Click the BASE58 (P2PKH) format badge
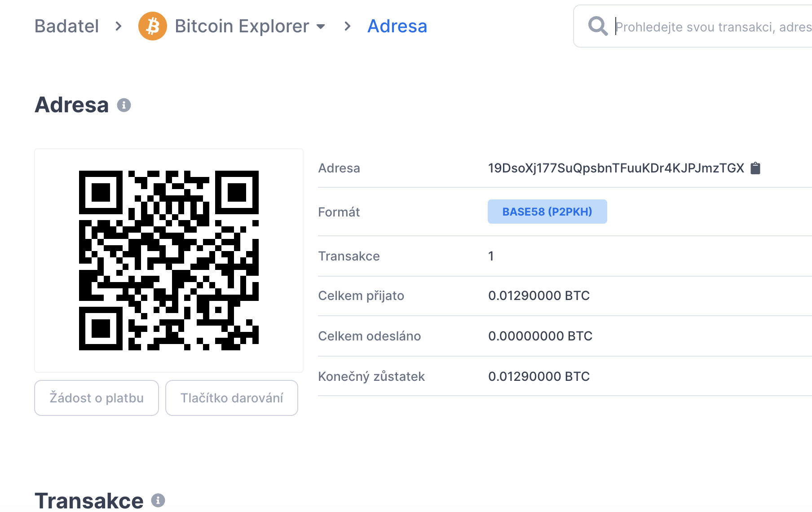 click(547, 212)
